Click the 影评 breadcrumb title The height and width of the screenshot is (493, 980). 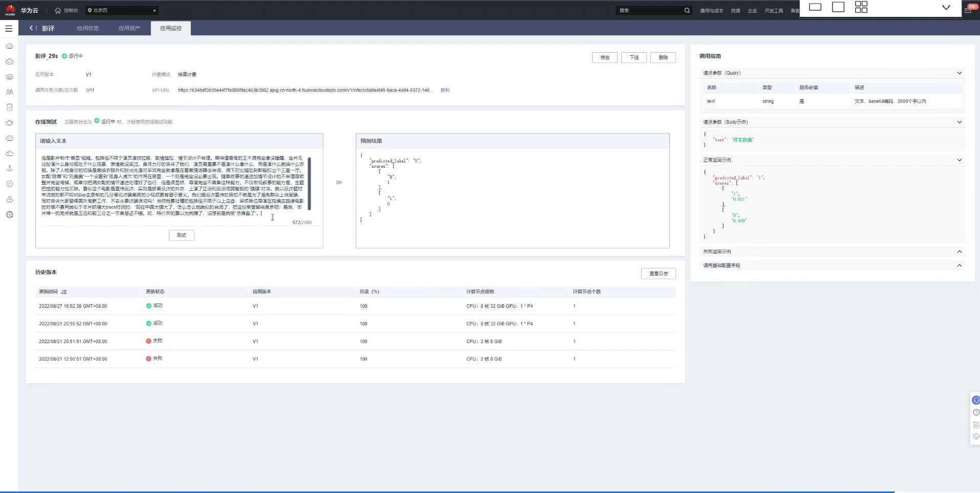point(48,29)
